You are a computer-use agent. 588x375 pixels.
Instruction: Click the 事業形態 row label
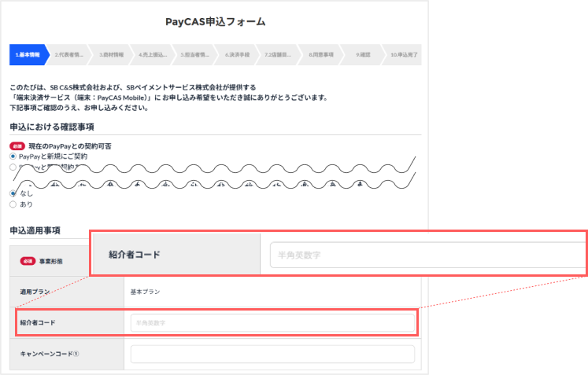(51, 261)
